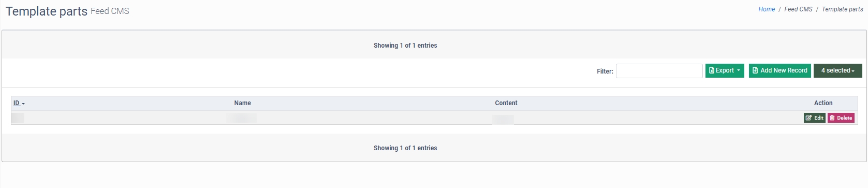Open the Export dropdown caret
868x188 pixels.
[x=739, y=70]
